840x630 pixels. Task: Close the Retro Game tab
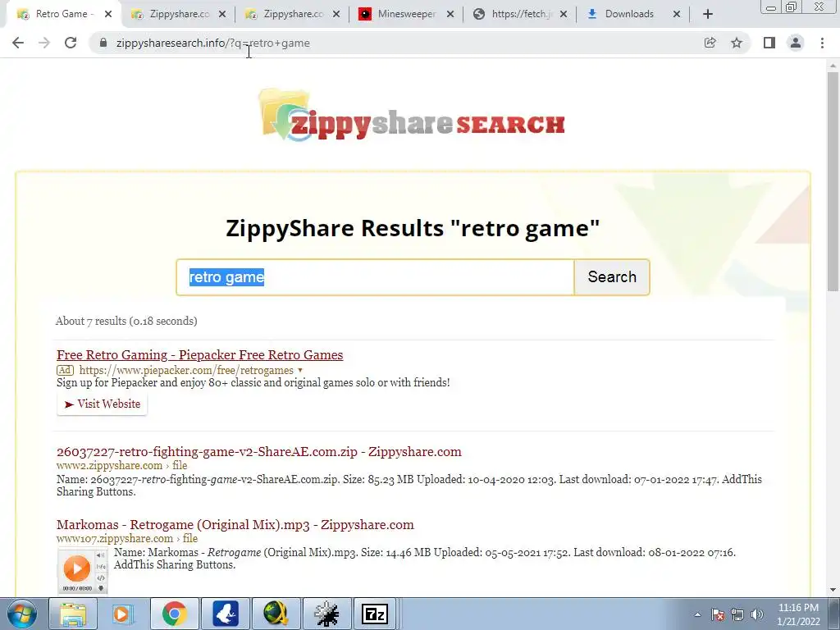point(108,15)
